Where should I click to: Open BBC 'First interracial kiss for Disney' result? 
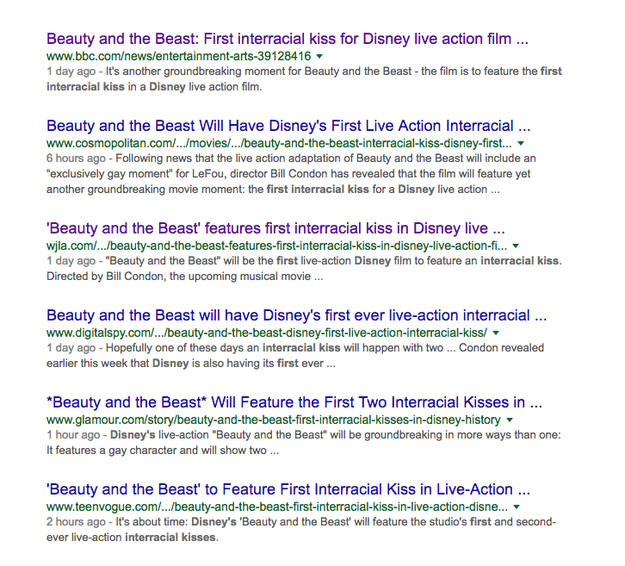(287, 39)
